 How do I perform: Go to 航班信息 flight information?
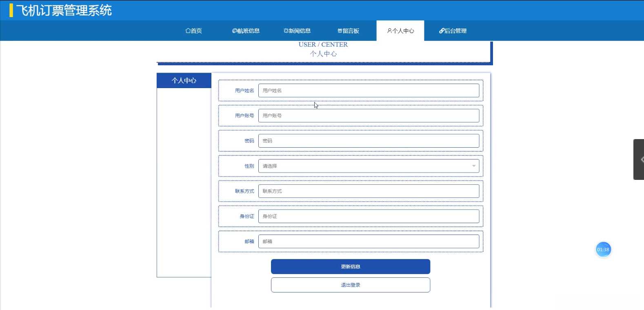tap(246, 31)
